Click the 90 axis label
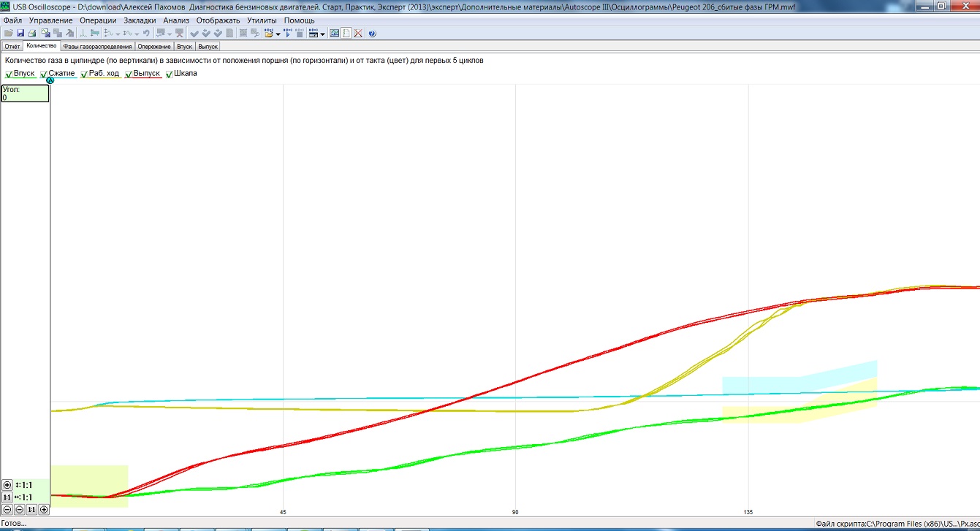Screen dimensions: 980x531 click(515, 512)
